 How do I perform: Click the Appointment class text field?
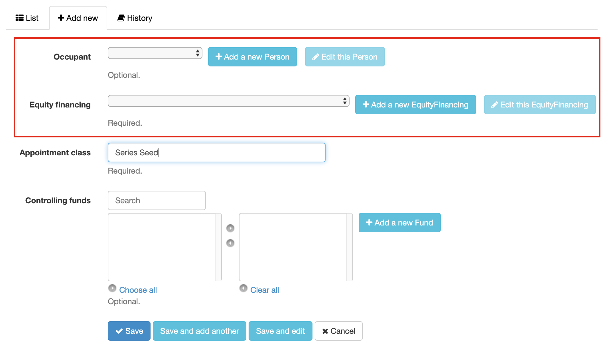(x=216, y=152)
